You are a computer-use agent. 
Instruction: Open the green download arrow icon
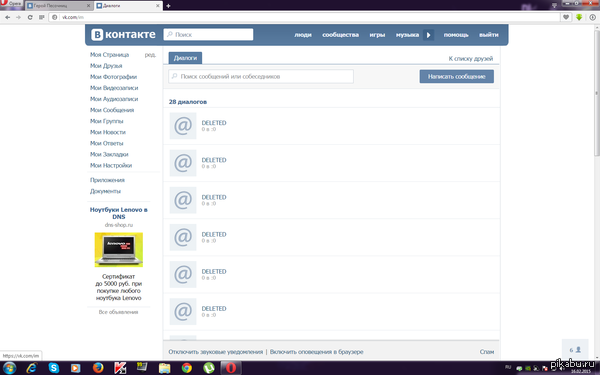click(x=579, y=17)
